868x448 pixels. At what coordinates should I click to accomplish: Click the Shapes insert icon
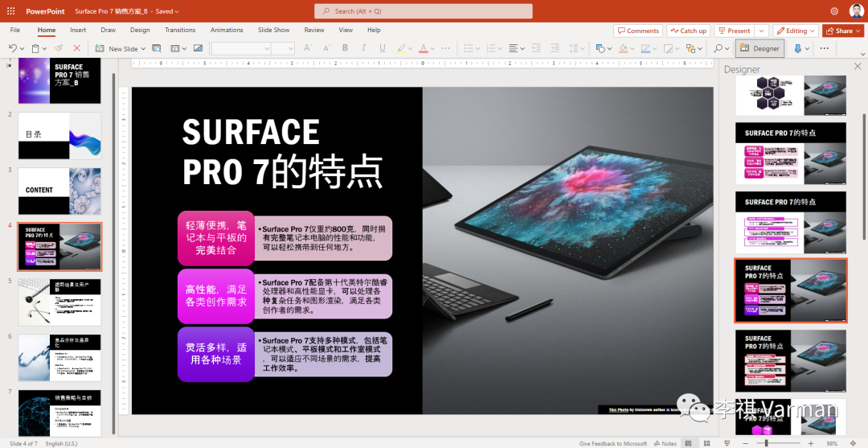[600, 49]
